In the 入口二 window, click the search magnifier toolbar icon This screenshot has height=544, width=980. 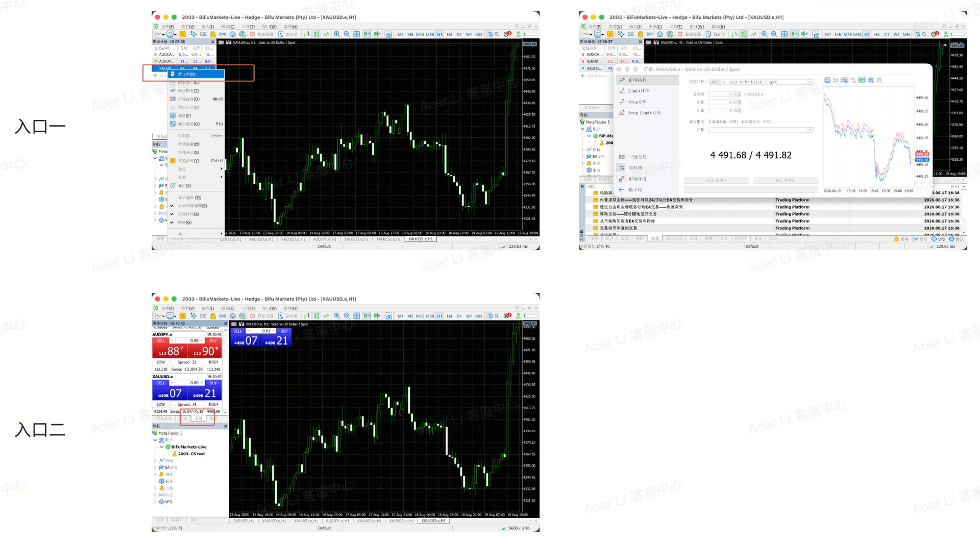[497, 316]
